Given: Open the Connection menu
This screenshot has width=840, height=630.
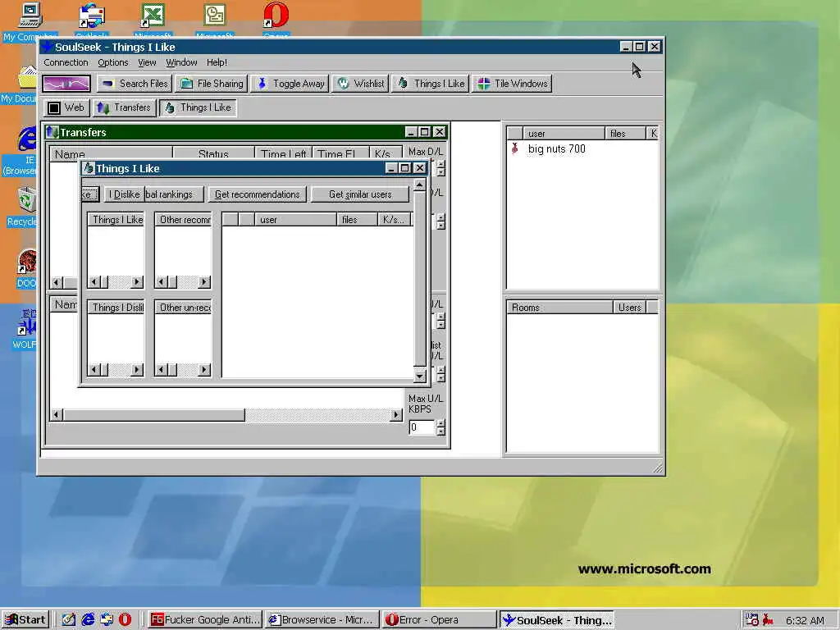Looking at the screenshot, I should coord(66,62).
